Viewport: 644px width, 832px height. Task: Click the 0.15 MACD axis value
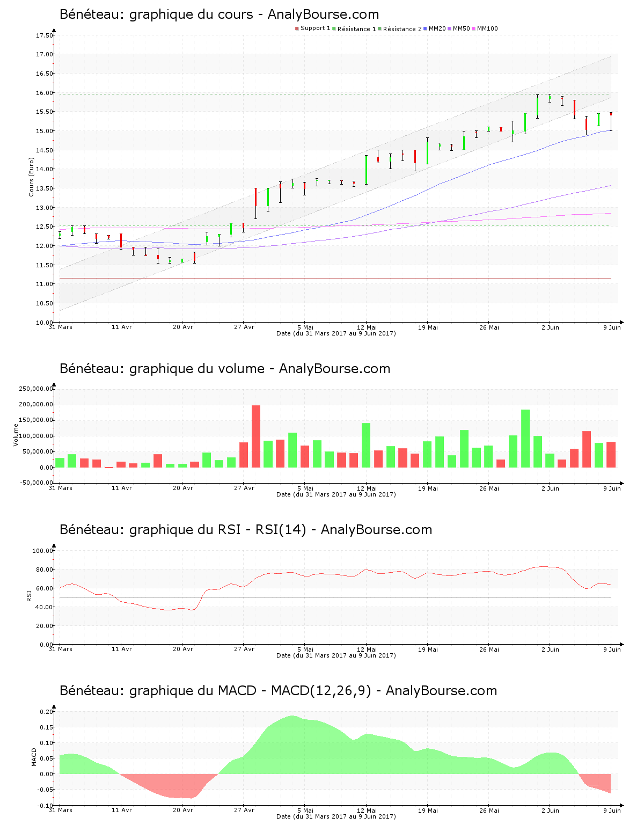coord(46,727)
